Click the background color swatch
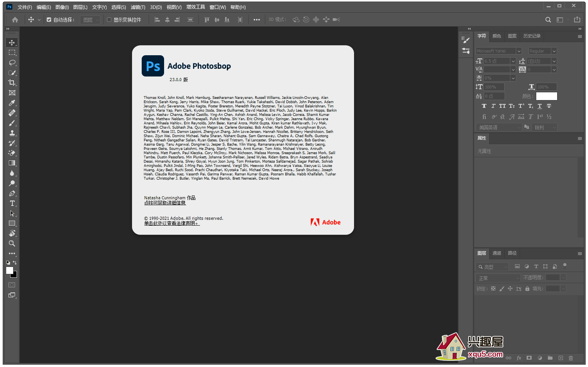 coord(15,275)
